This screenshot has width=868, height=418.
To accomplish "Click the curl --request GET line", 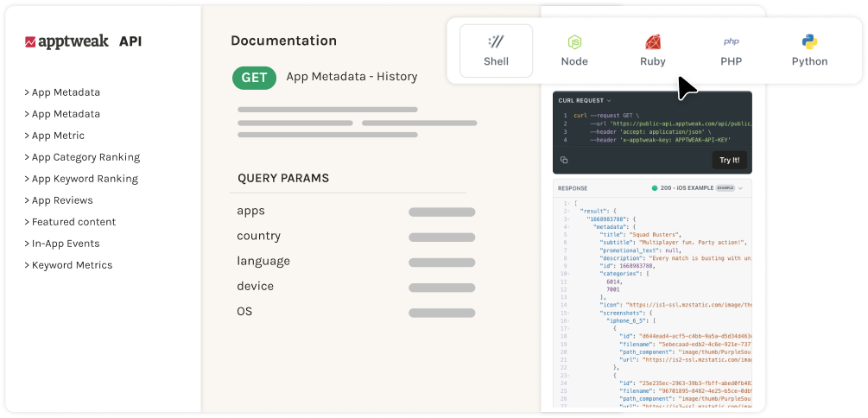I will click(606, 116).
